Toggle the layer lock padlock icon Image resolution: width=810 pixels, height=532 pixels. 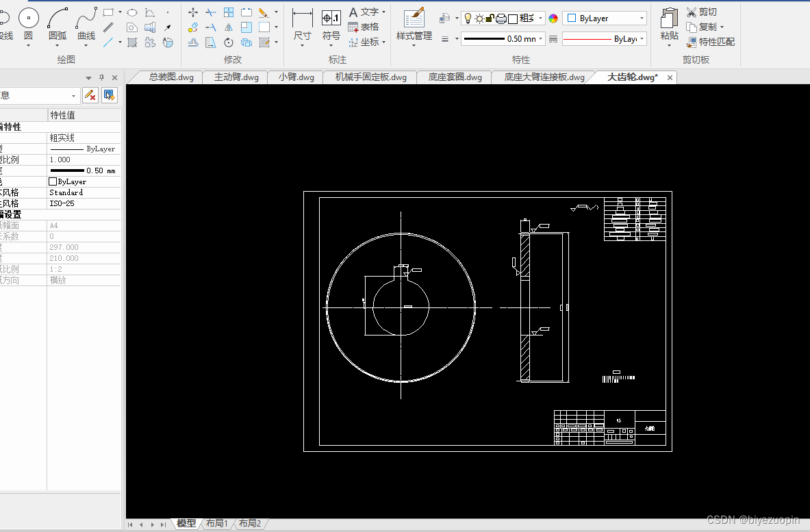point(490,18)
